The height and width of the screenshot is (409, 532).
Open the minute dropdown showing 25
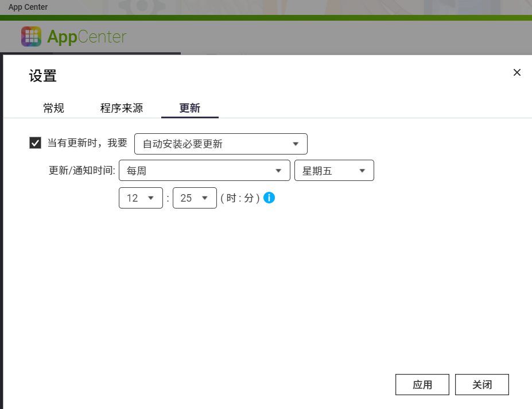(194, 198)
